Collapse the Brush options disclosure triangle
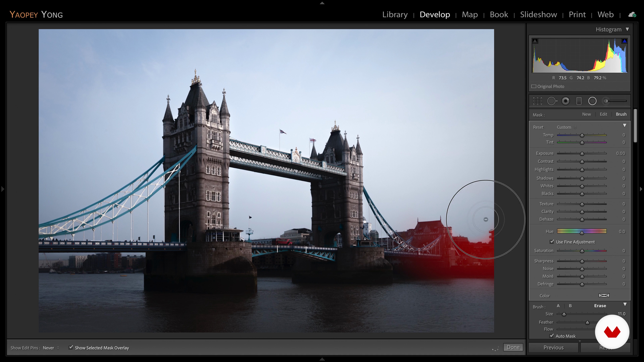The height and width of the screenshot is (362, 644). tap(625, 304)
